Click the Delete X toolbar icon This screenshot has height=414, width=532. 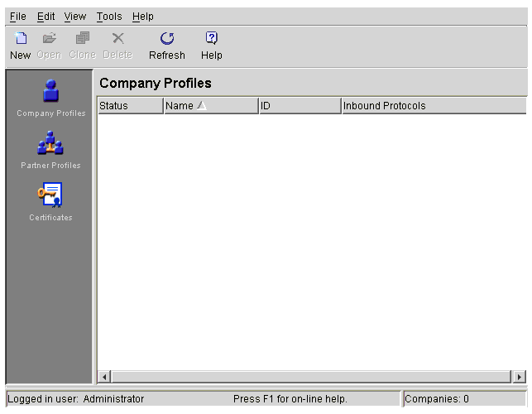118,38
